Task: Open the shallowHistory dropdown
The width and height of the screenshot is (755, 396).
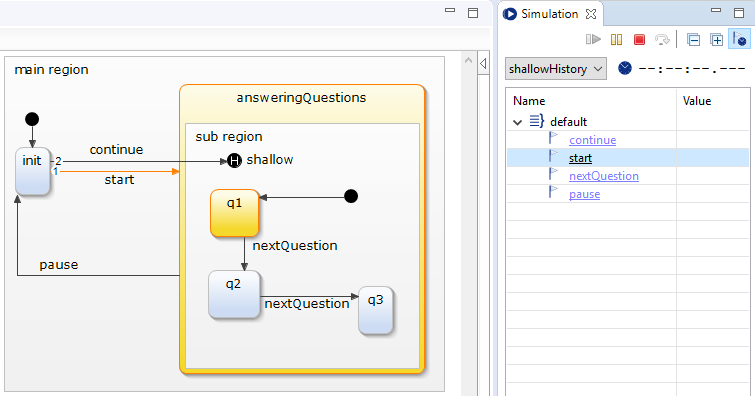Action: pyautogui.click(x=556, y=69)
